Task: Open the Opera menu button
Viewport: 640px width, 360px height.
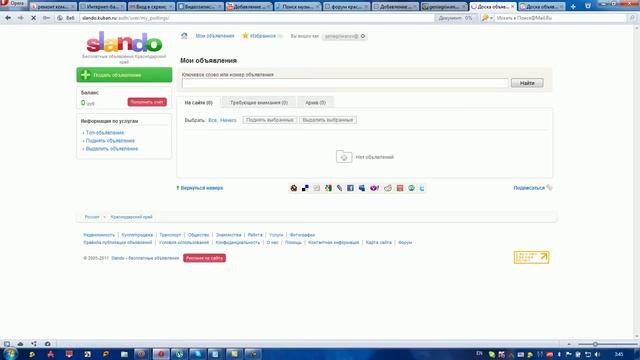Action: (13, 4)
